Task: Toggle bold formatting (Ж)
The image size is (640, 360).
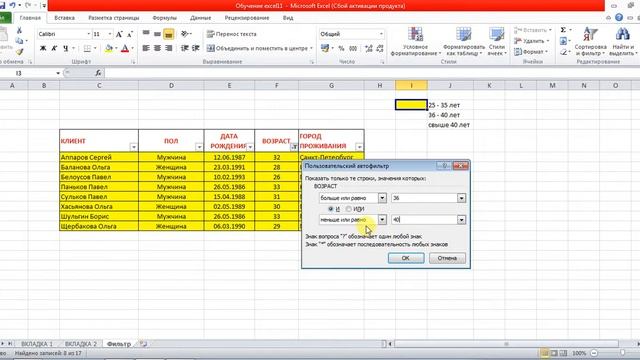Action: pos(43,48)
